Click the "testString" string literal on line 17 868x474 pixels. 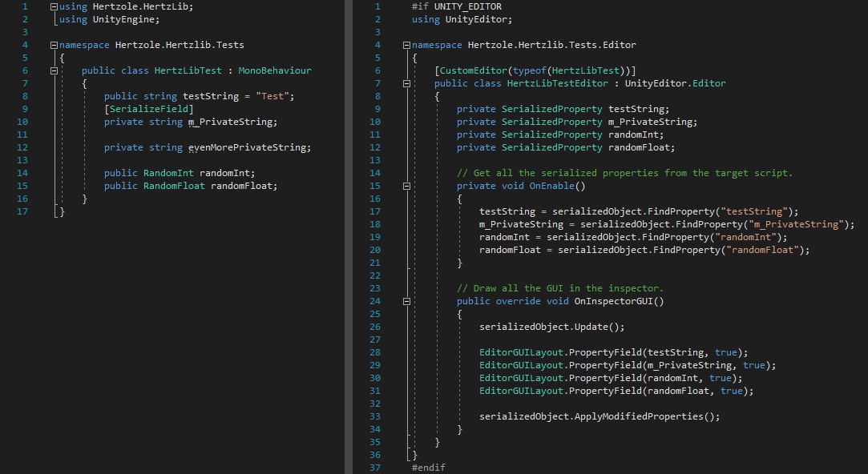[x=754, y=211]
